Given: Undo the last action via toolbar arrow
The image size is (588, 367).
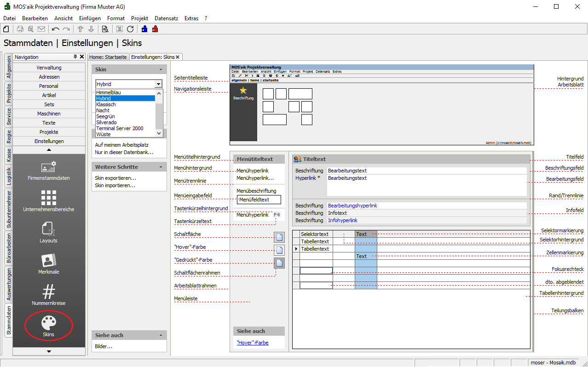Looking at the screenshot, I should point(56,29).
